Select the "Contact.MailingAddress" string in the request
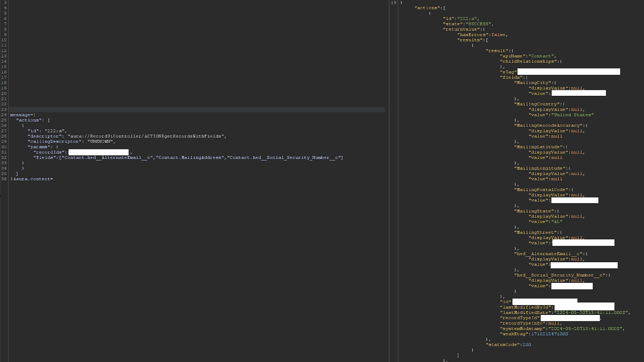This screenshot has width=644, height=362. coord(190,157)
